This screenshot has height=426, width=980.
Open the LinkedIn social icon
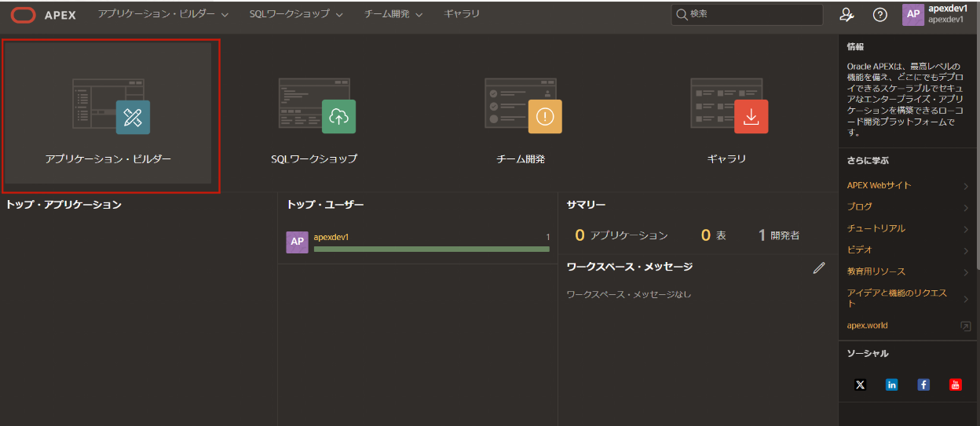click(891, 384)
